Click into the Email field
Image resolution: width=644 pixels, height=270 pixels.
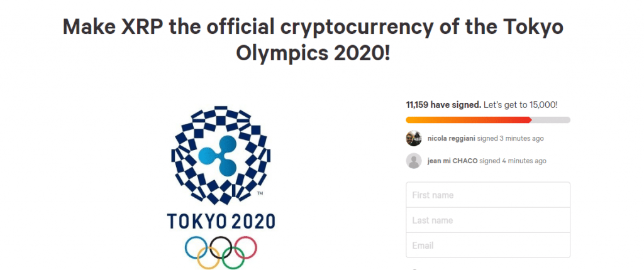pos(488,246)
